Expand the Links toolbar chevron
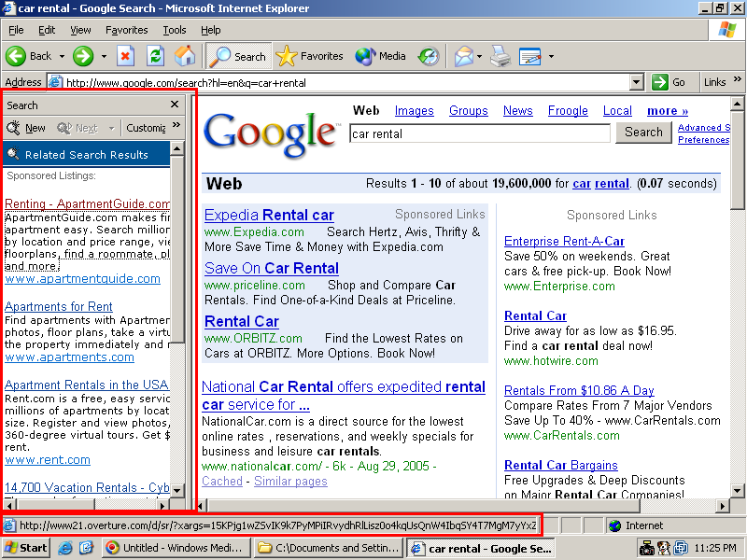Screen dimensions: 747x560 coord(737,79)
